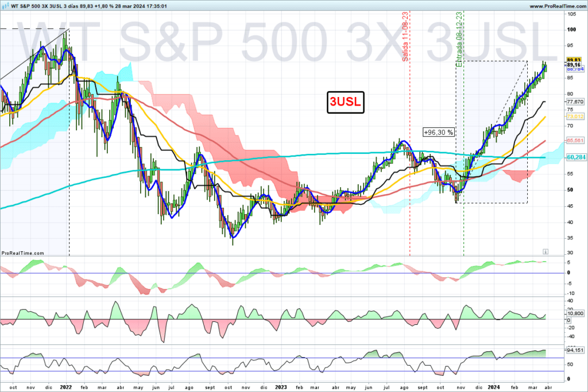This screenshot has width=588, height=392.
Task: Click the 2022 year label on time axis
Action: coord(65,387)
